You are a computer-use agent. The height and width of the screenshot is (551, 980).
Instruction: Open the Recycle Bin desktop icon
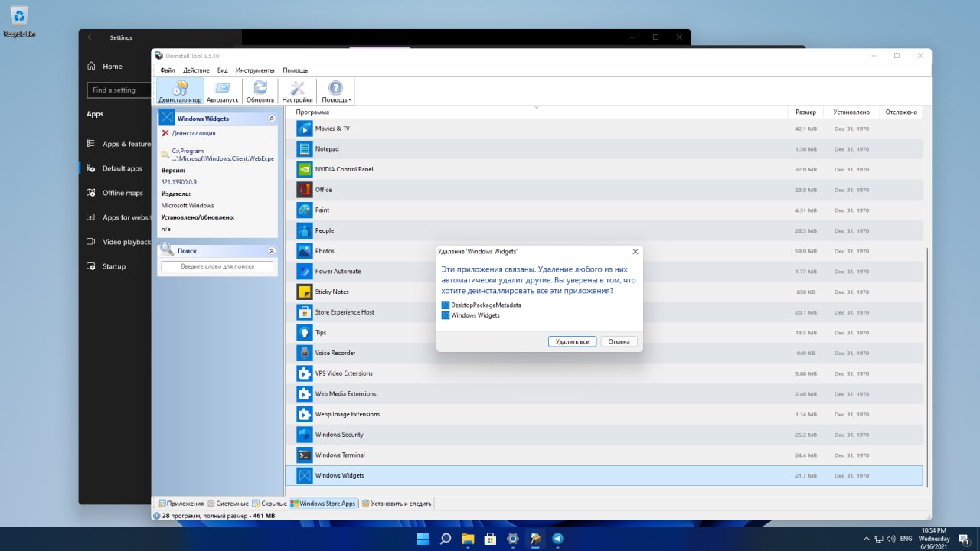[x=19, y=21]
